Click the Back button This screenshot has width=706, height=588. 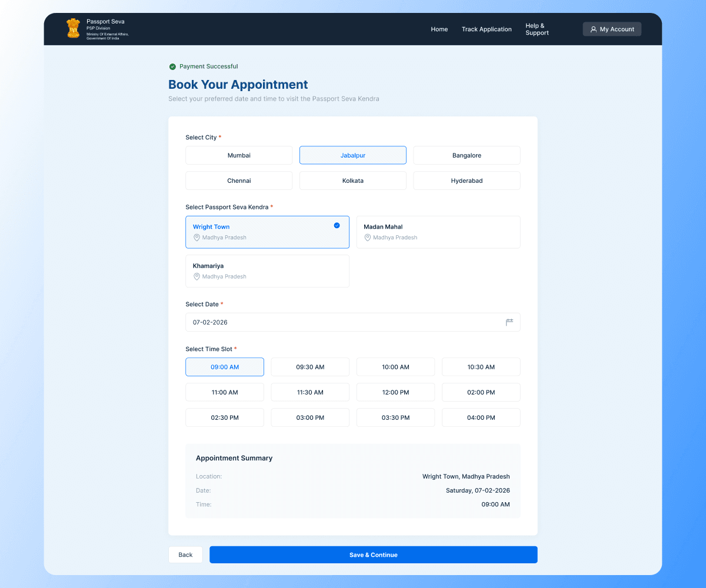[x=185, y=554]
